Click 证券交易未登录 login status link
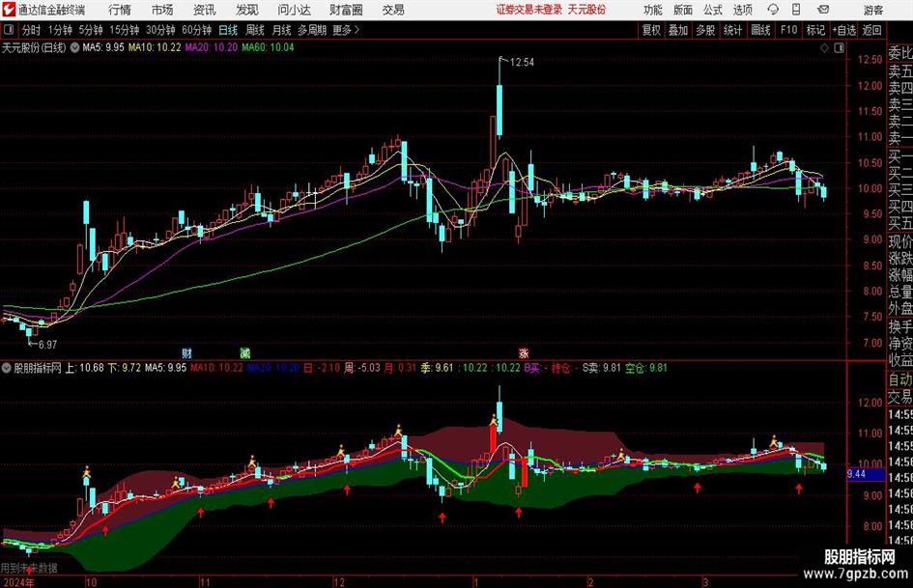 coord(529,10)
